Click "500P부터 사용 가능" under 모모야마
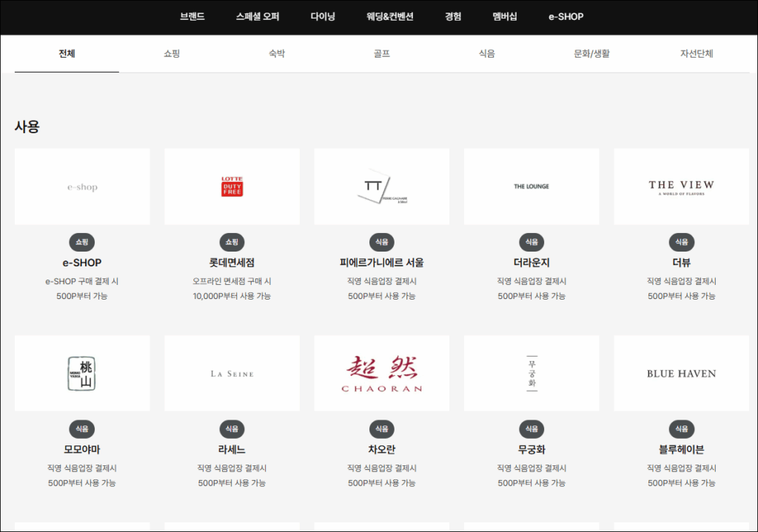The width and height of the screenshot is (758, 532). pos(82,482)
